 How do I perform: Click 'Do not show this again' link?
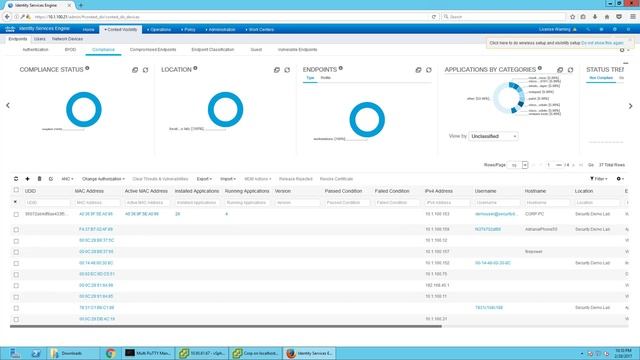[x=602, y=43]
